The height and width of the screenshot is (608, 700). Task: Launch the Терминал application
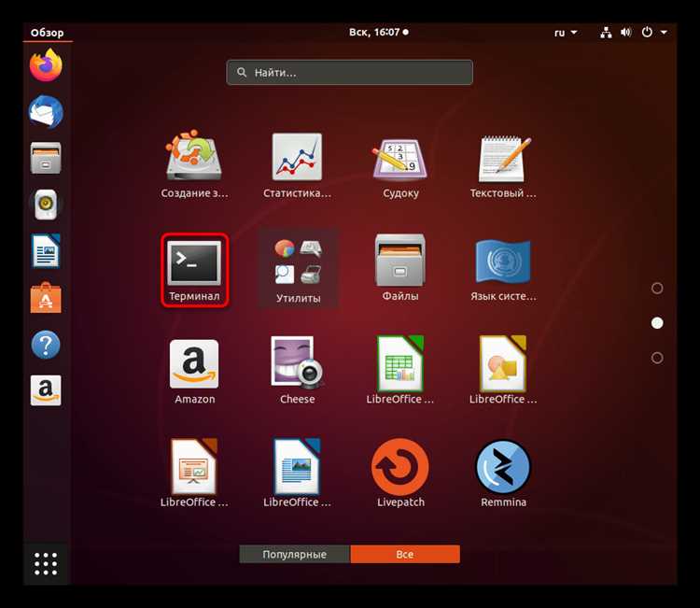195,270
